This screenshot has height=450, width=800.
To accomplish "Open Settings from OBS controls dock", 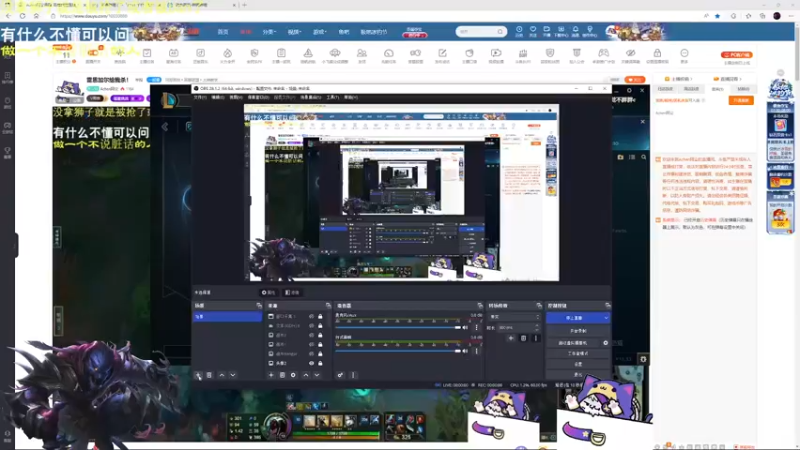I will click(x=578, y=364).
